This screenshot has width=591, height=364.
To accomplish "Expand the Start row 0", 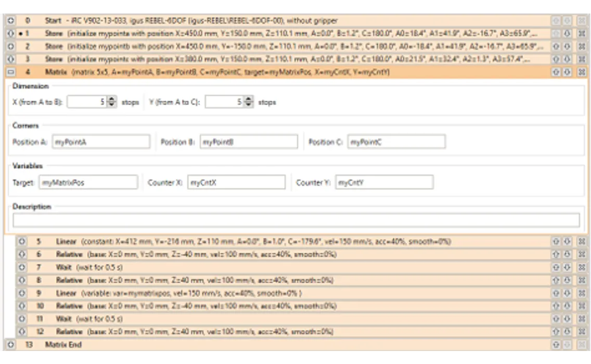I will pyautogui.click(x=11, y=21).
